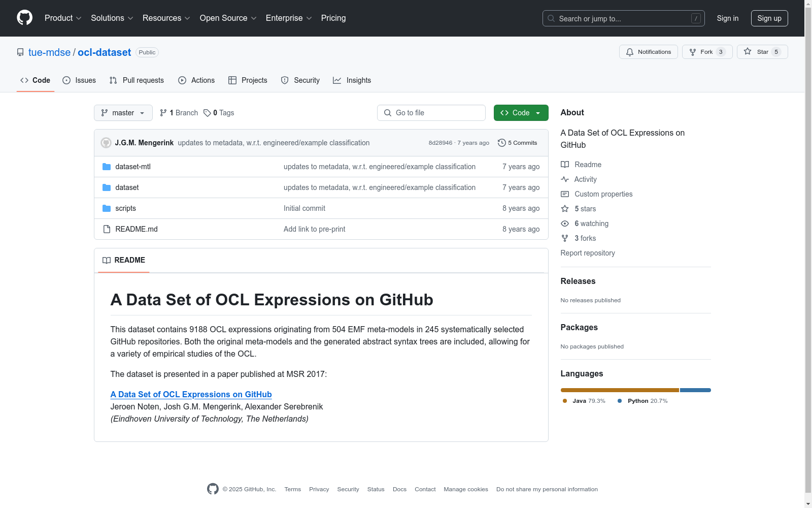View the 0 Tags link
The width and height of the screenshot is (812, 508).
point(219,113)
